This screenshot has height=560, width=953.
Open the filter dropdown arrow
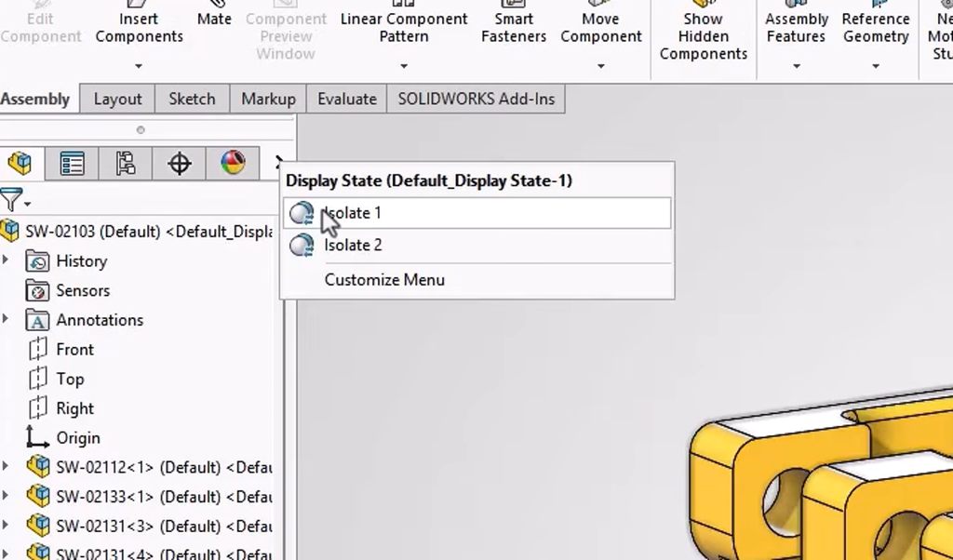coord(27,205)
